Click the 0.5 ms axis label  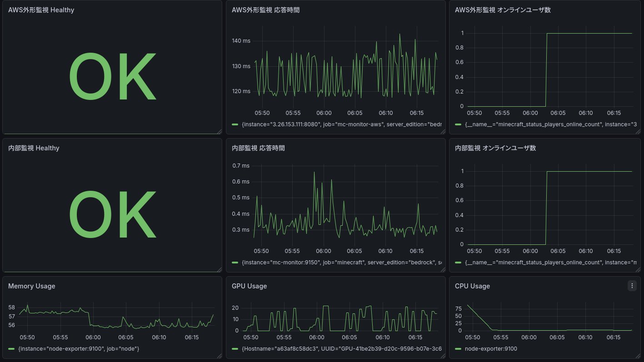(x=241, y=198)
